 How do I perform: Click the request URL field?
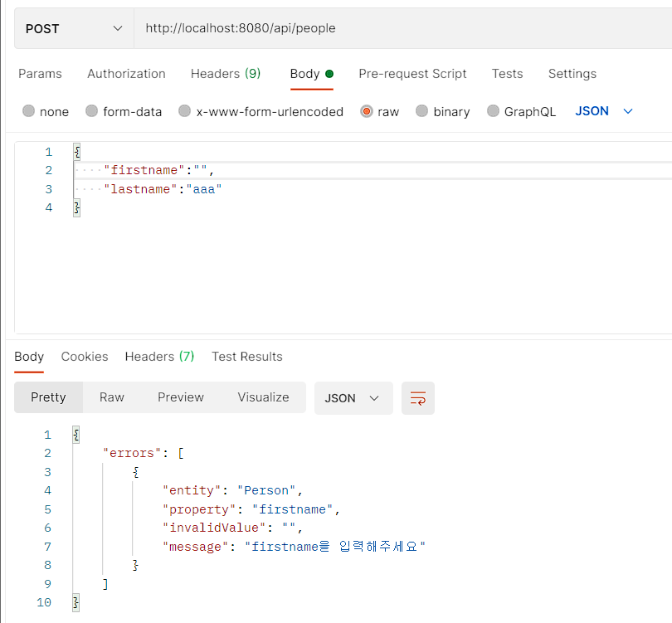coord(403,28)
